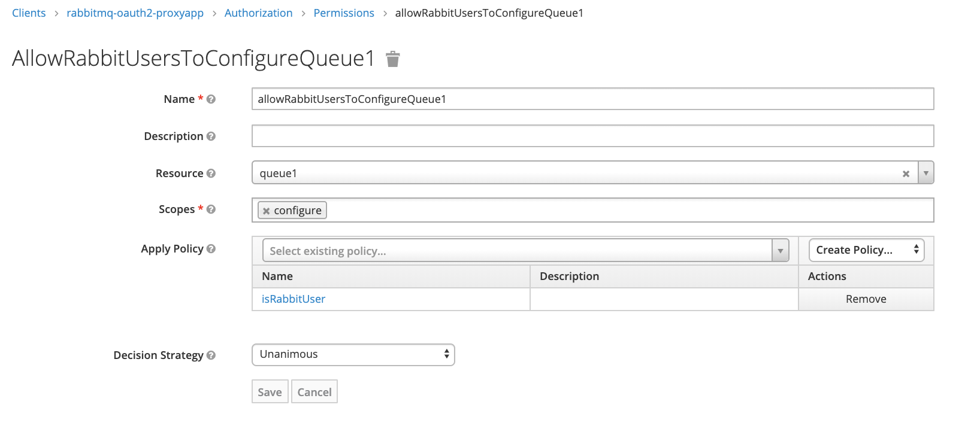This screenshot has width=980, height=438.
Task: Go to Clients breadcrumb
Action: [x=29, y=13]
